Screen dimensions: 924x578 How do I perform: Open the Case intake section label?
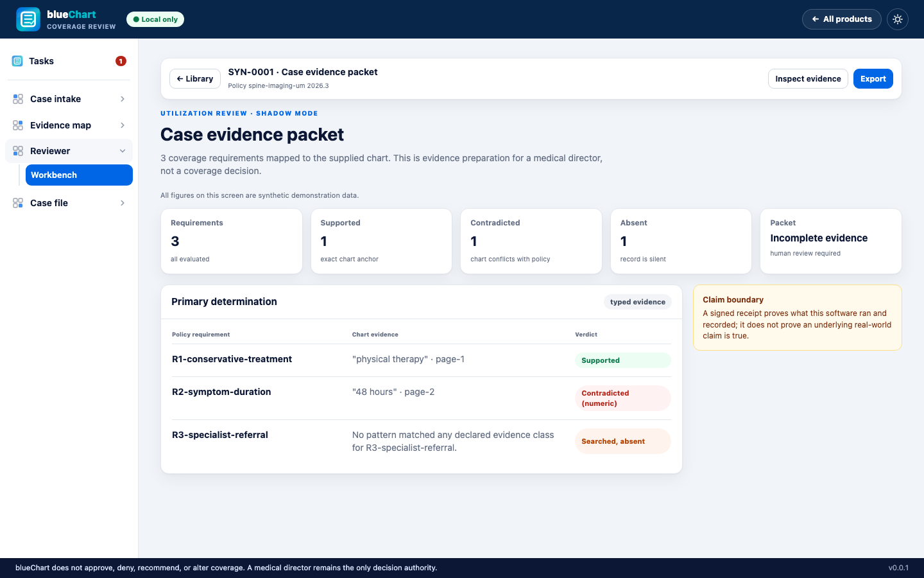click(x=55, y=99)
